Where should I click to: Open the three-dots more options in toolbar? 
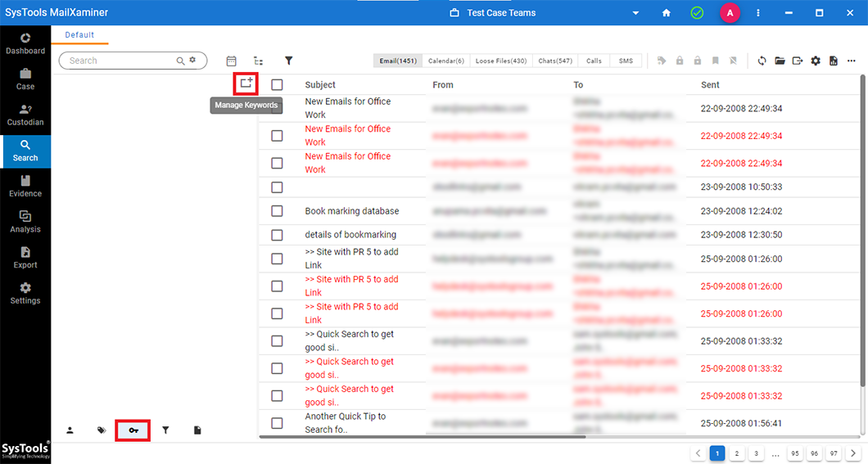tap(852, 61)
